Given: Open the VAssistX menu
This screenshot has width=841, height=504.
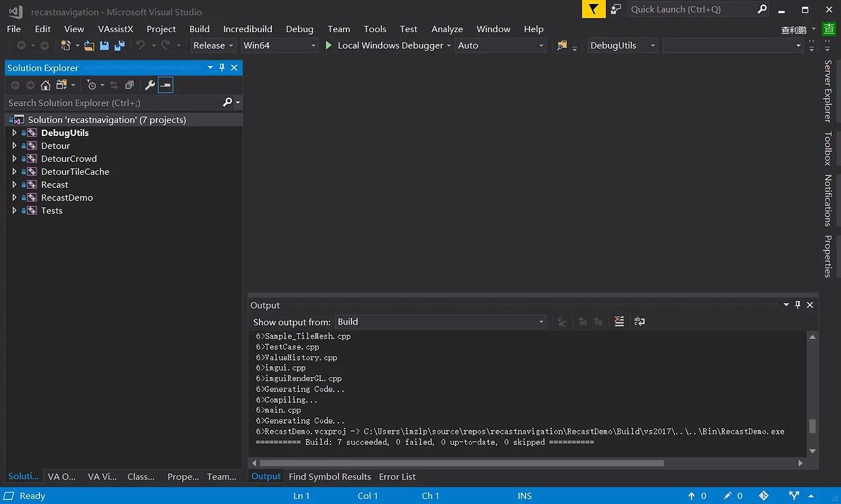Looking at the screenshot, I should tap(116, 29).
